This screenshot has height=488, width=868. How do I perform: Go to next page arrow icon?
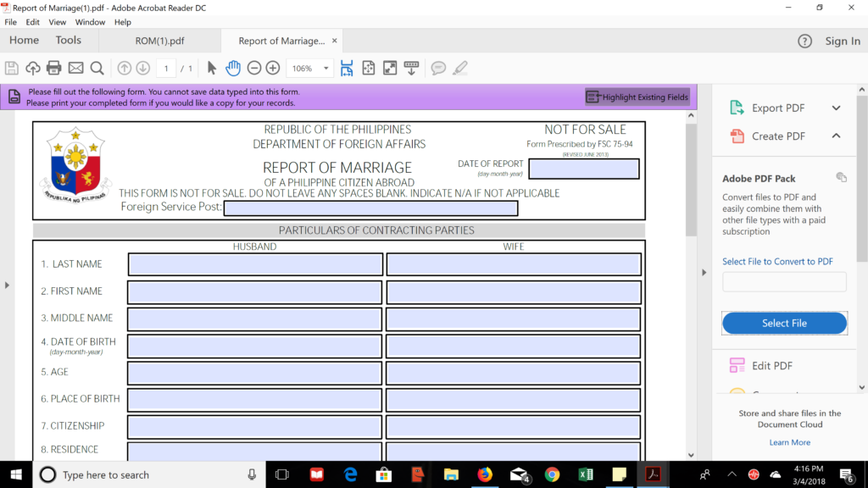point(142,68)
